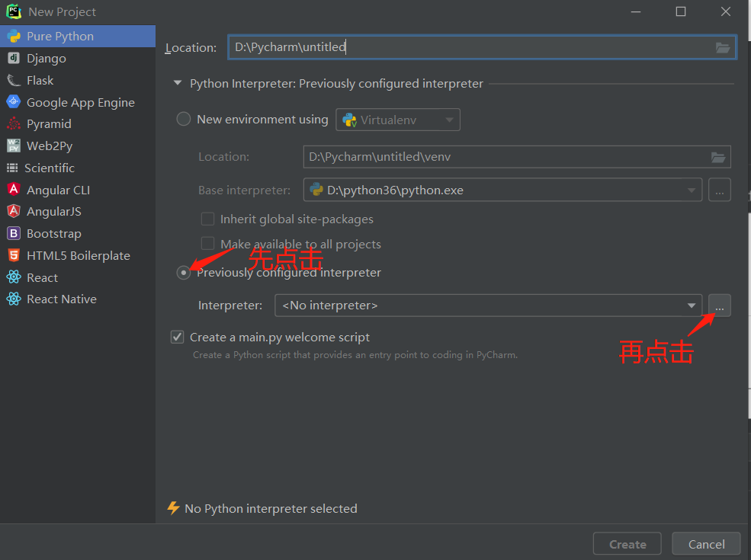The height and width of the screenshot is (560, 751).
Task: Collapse the Python Interpreter section
Action: (178, 83)
